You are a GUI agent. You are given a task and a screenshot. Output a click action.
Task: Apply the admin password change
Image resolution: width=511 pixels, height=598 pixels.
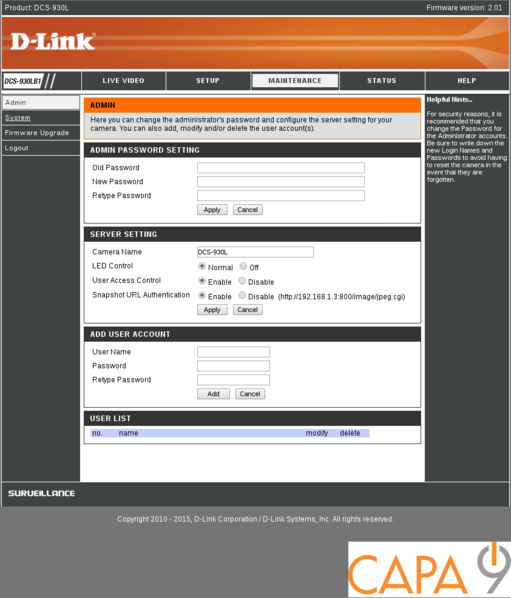click(212, 210)
